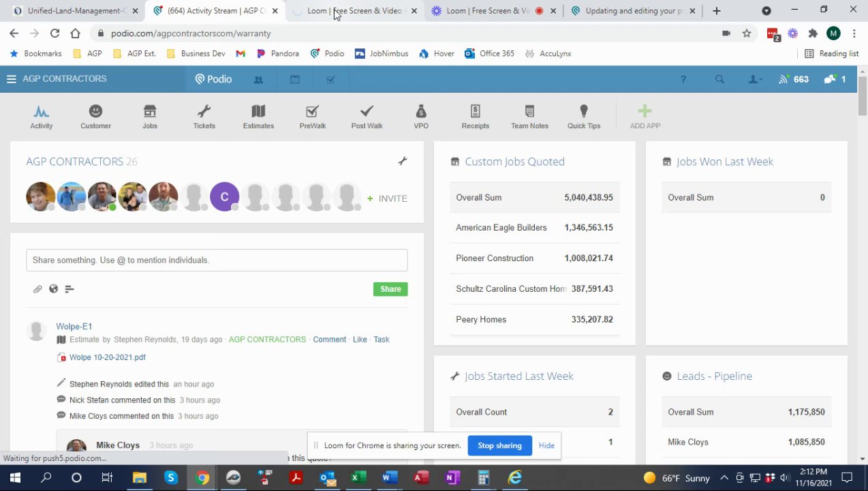This screenshot has height=491, width=868.
Task: Open the PreWalk app
Action: pyautogui.click(x=312, y=116)
